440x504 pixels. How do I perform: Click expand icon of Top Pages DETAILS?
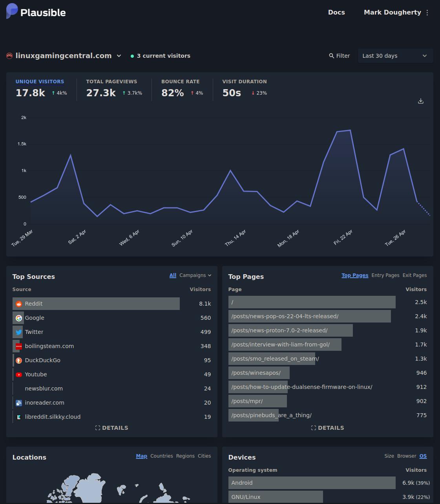314,428
